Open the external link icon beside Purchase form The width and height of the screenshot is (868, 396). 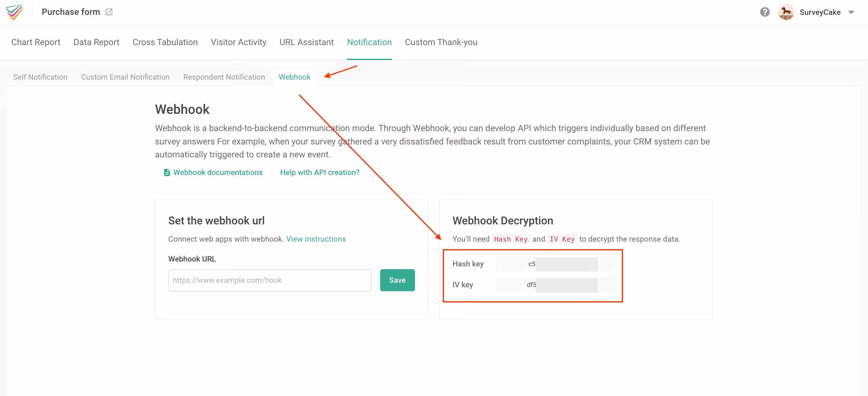[109, 12]
